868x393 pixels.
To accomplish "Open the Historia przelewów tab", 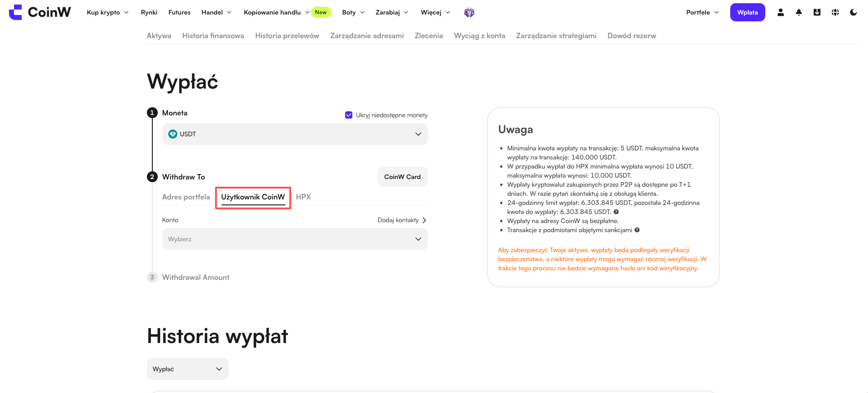I will tap(287, 35).
